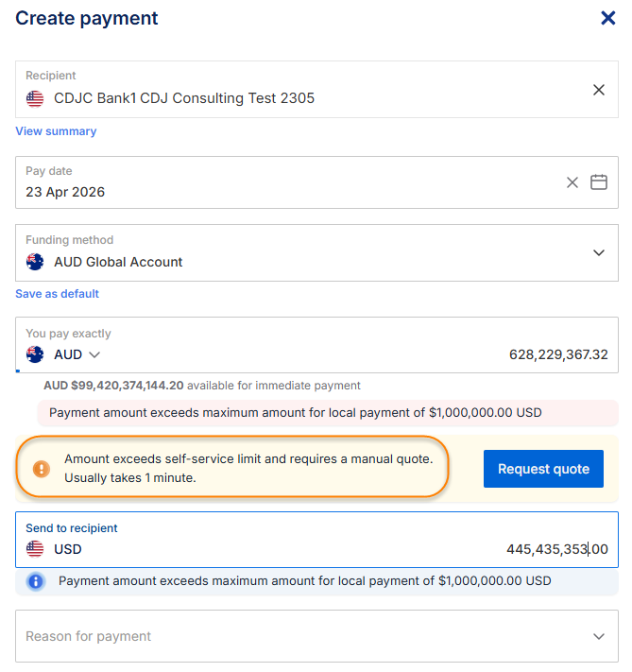Open the pay date calendar picker
Viewport: 632px width, 672px height.
[599, 182]
